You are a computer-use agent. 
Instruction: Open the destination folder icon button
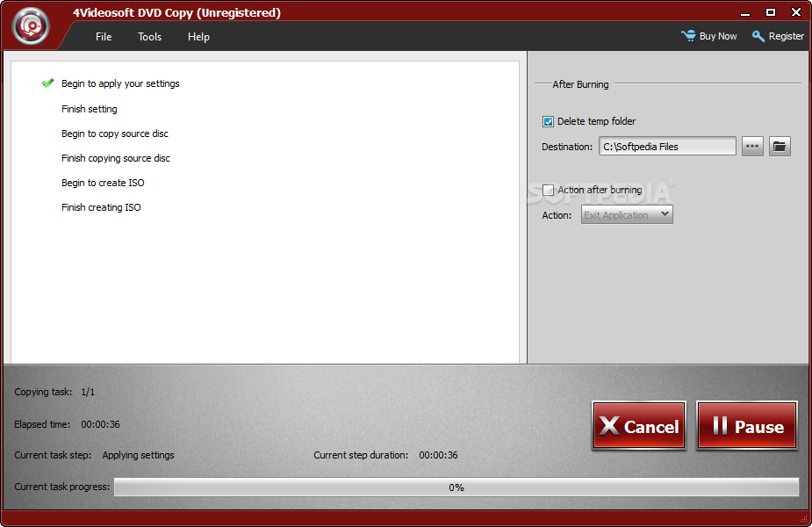point(780,147)
